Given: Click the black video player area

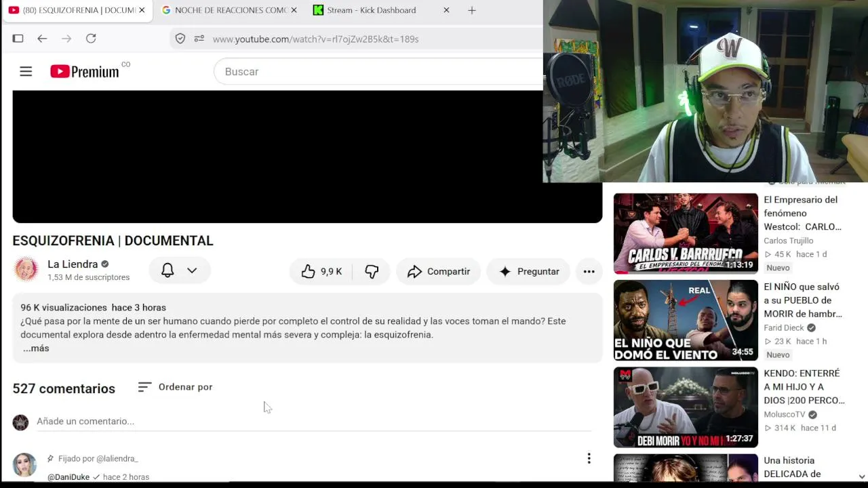Looking at the screenshot, I should 307,157.
